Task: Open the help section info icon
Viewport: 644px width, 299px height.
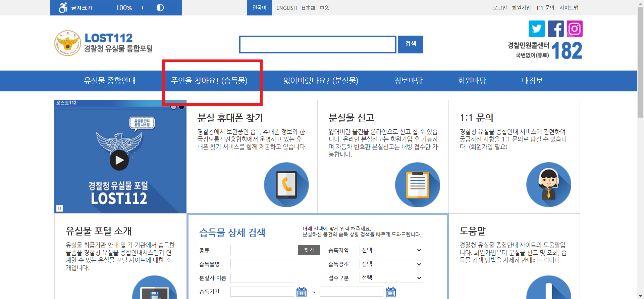Action: point(549,288)
